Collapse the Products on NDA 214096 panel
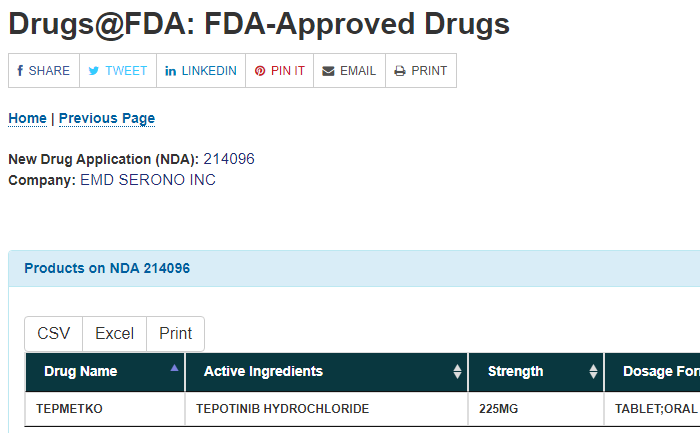The image size is (700, 433). 107,268
